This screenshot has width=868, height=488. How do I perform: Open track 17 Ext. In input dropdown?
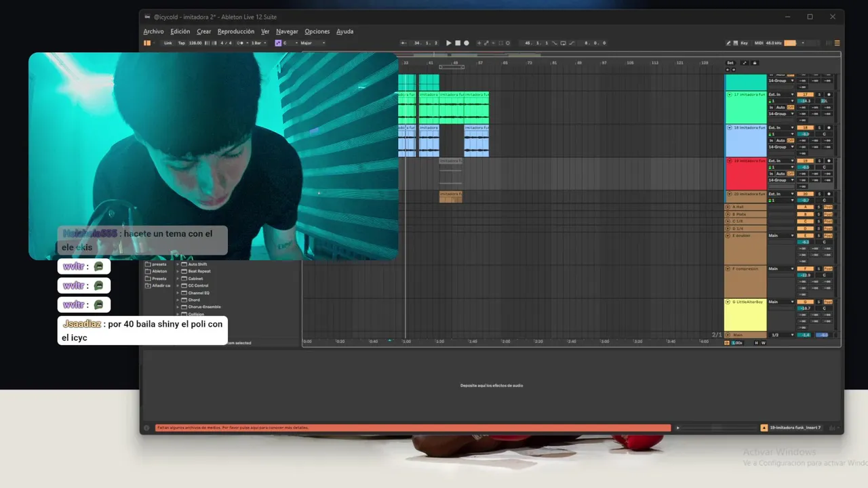(x=781, y=94)
